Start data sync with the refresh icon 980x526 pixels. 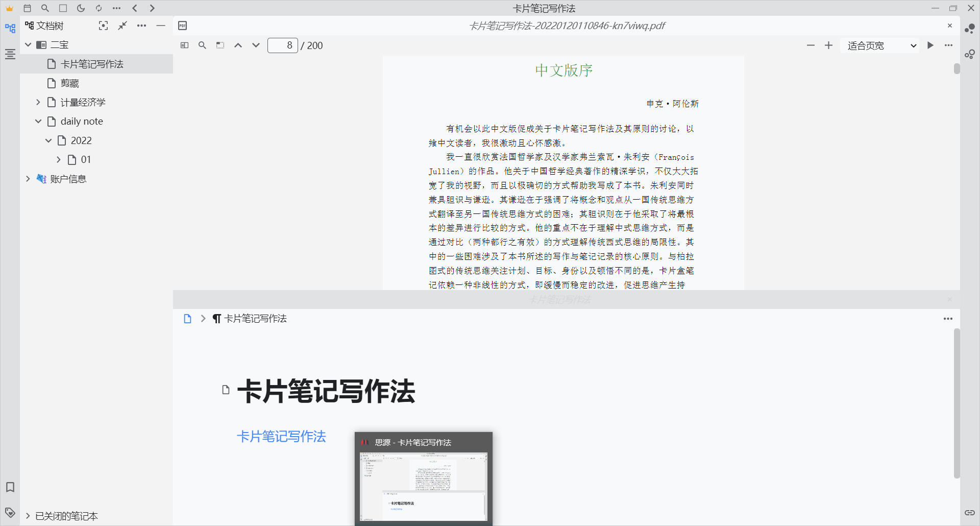coord(99,8)
